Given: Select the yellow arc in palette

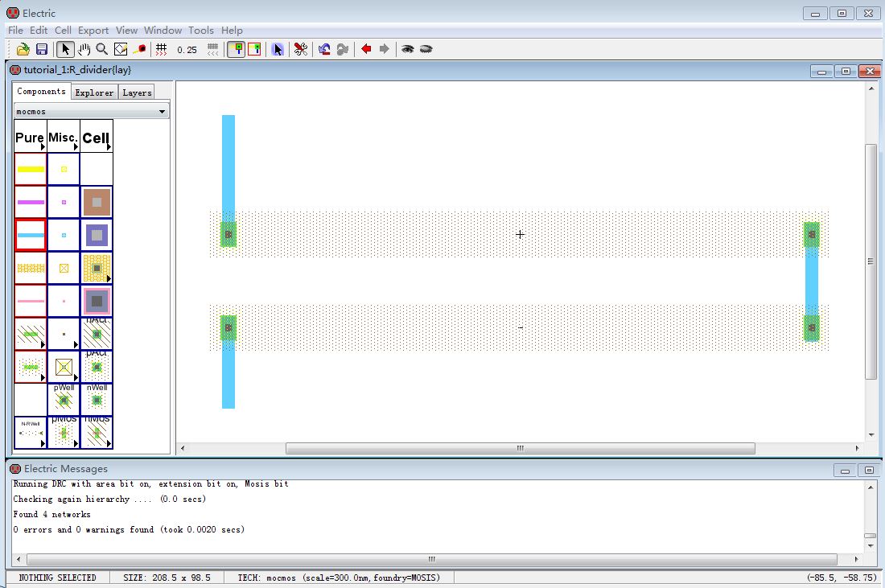Looking at the screenshot, I should coord(31,169).
